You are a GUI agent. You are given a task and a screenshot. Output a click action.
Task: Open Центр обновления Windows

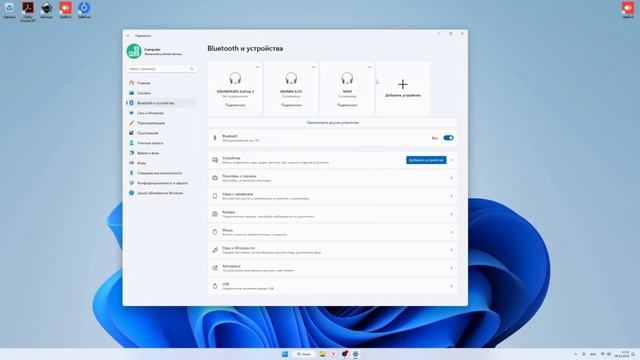(161, 193)
